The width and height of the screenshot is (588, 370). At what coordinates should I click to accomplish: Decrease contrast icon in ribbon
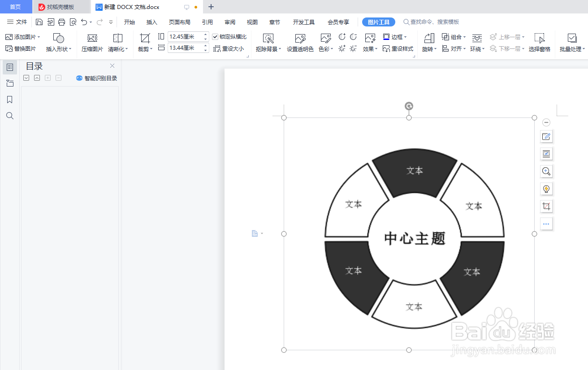(354, 37)
